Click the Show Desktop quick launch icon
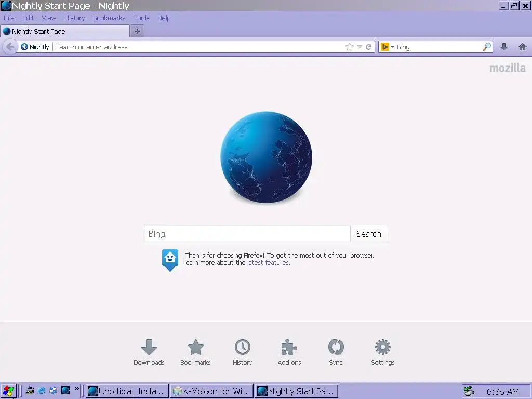532x399 pixels. 30,391
